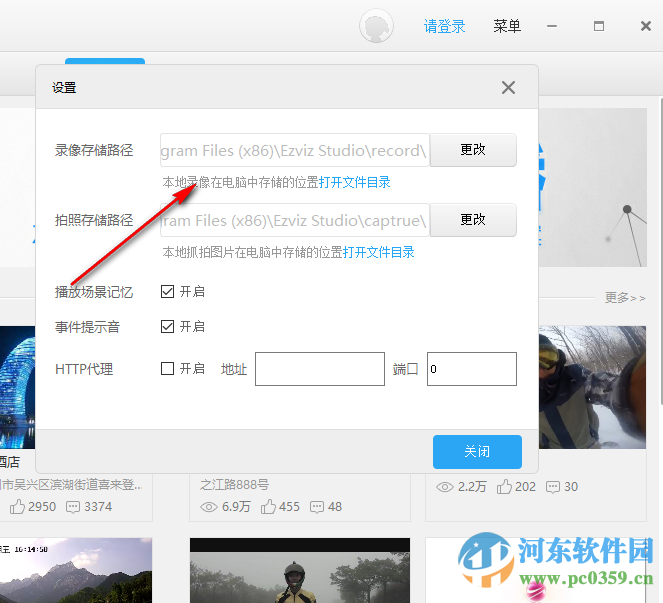663x603 pixels.
Task: Click the views eye icon beside 2.2万
Action: tap(444, 487)
